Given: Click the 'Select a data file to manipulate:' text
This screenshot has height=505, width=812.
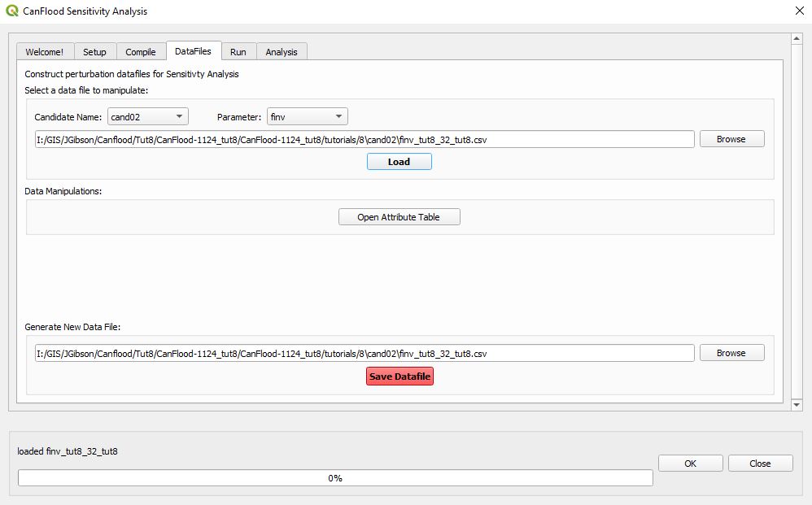Looking at the screenshot, I should point(86,90).
